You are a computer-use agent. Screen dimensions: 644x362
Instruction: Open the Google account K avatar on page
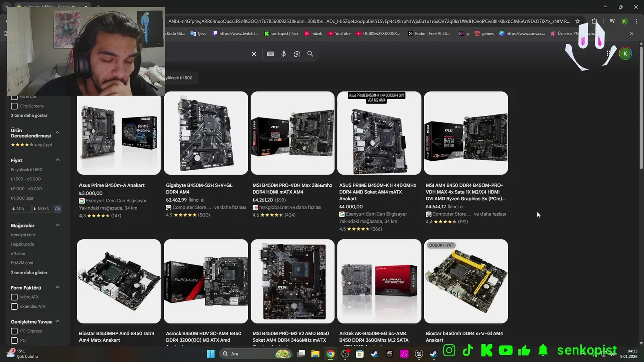click(625, 54)
